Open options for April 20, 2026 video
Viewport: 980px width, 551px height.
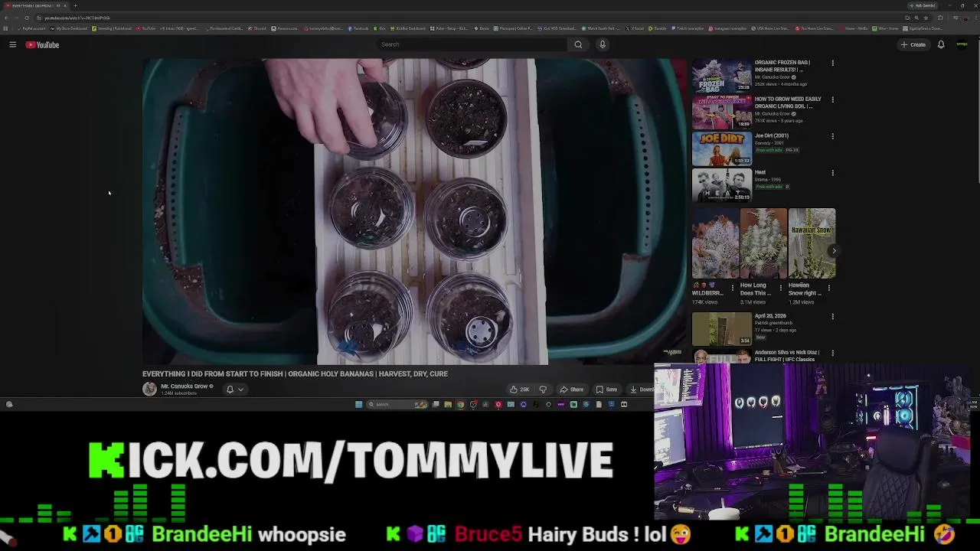[832, 317]
